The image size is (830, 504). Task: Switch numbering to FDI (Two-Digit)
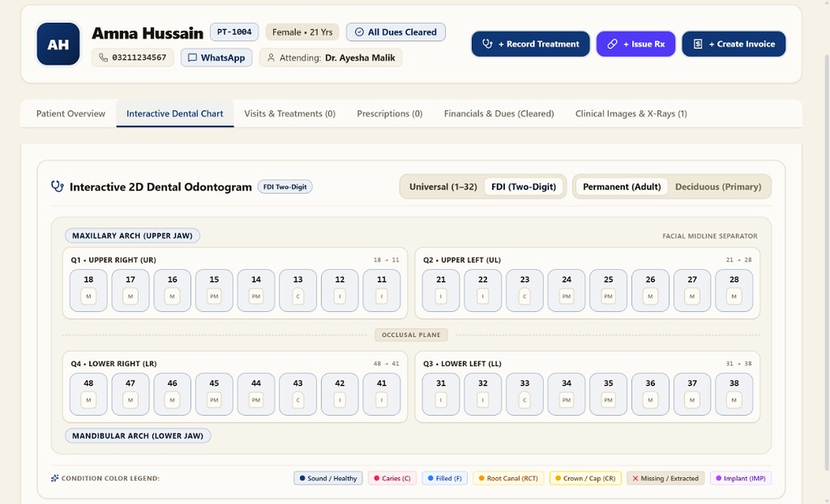[524, 187]
